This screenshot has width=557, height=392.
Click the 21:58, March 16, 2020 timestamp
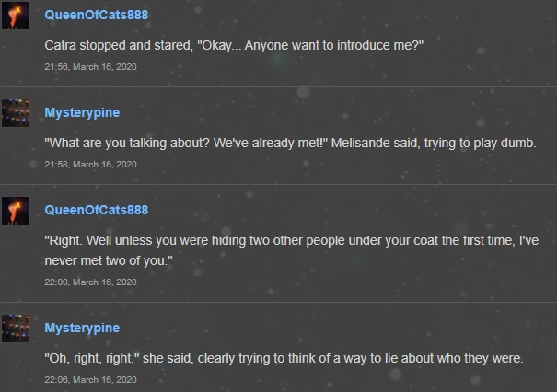click(90, 164)
